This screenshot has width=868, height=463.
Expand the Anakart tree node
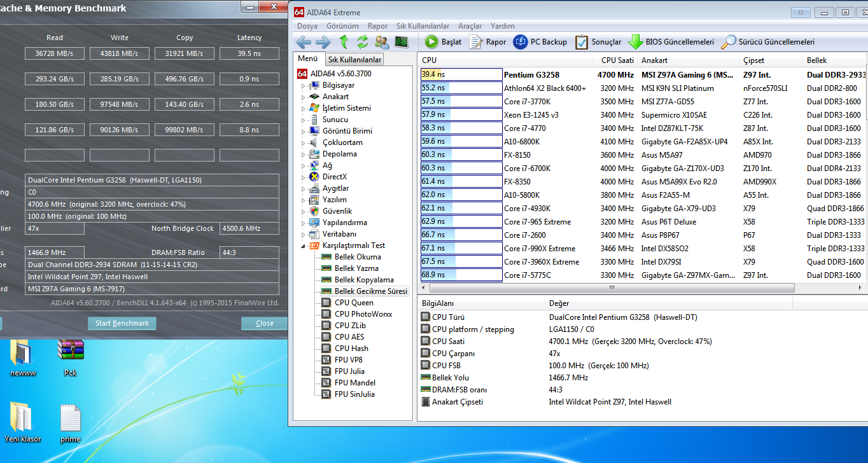click(303, 97)
